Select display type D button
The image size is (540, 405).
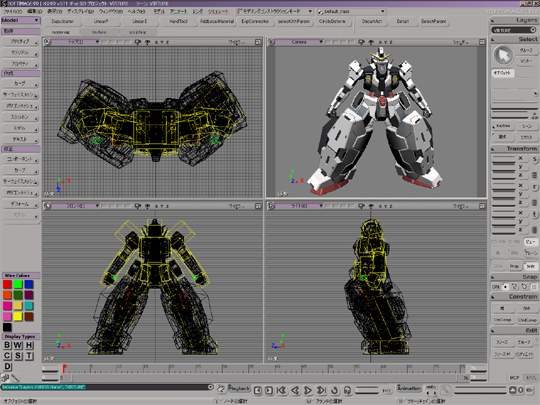pos(7,366)
